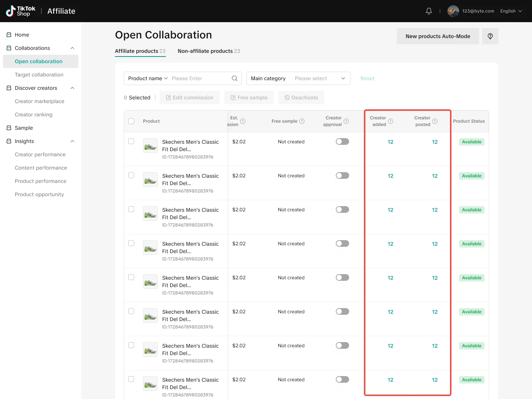Click the user profile avatar
Image resolution: width=532 pixels, height=399 pixels.
pyautogui.click(x=453, y=11)
